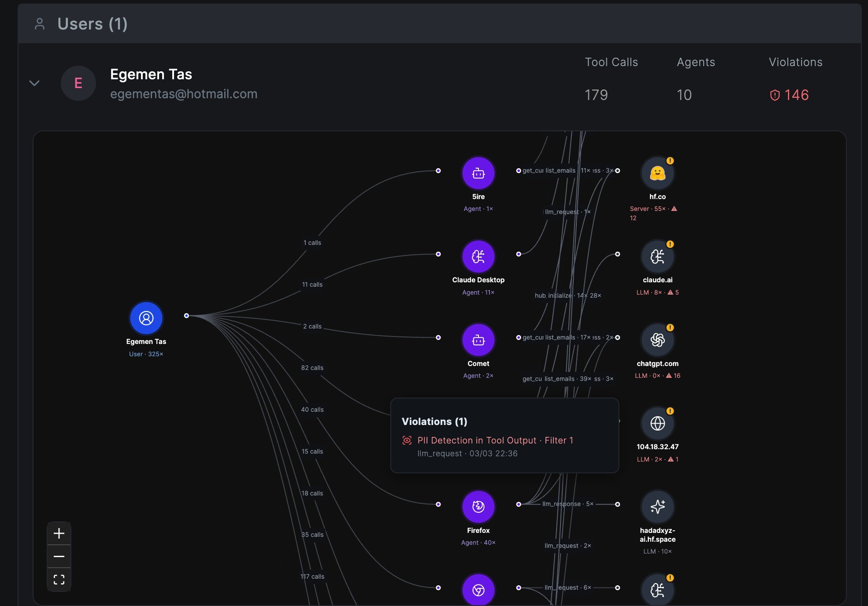Zoom out of the graph

click(59, 556)
